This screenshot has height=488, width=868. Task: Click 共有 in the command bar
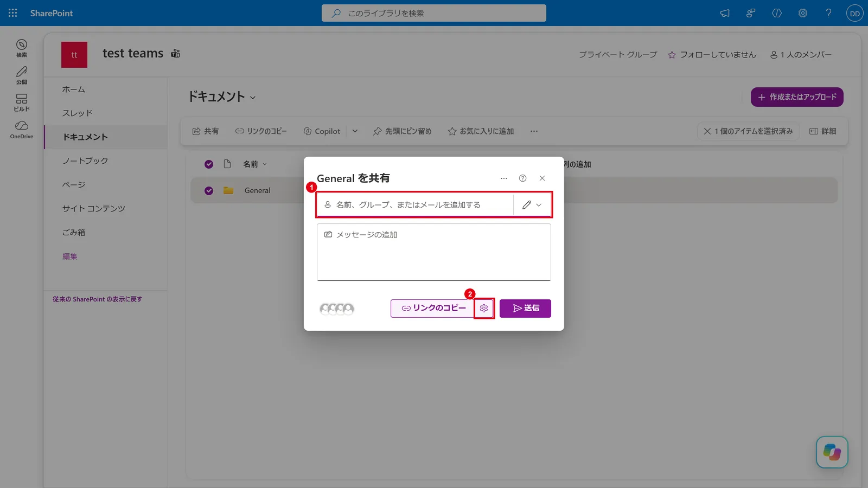pos(206,131)
